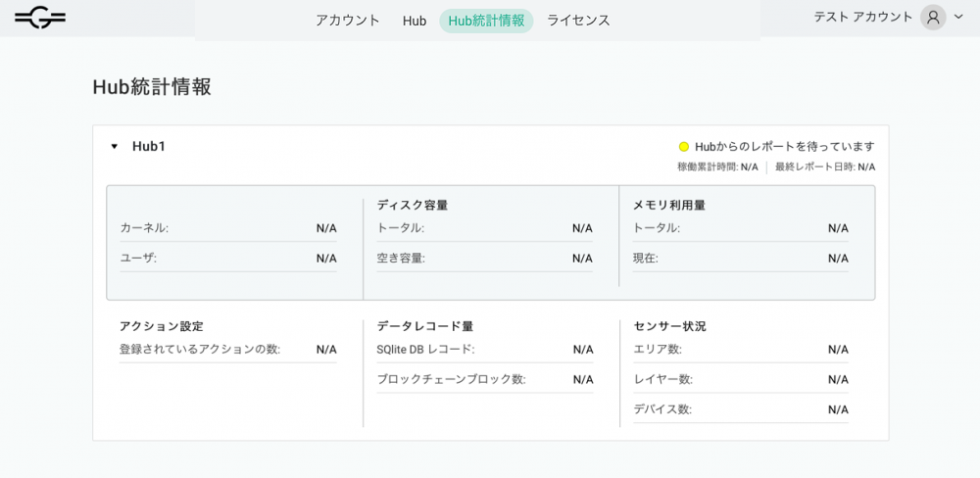Switch to the Hub tab

(x=415, y=21)
